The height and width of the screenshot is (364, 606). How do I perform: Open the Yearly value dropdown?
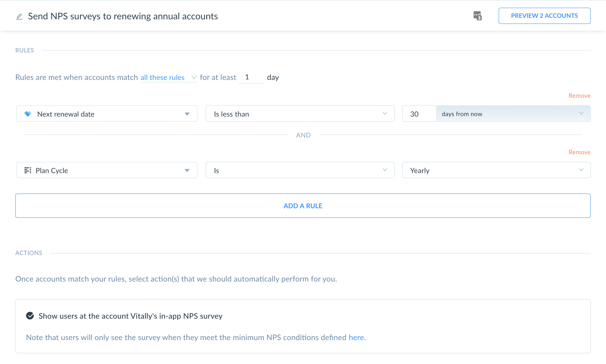pos(496,170)
